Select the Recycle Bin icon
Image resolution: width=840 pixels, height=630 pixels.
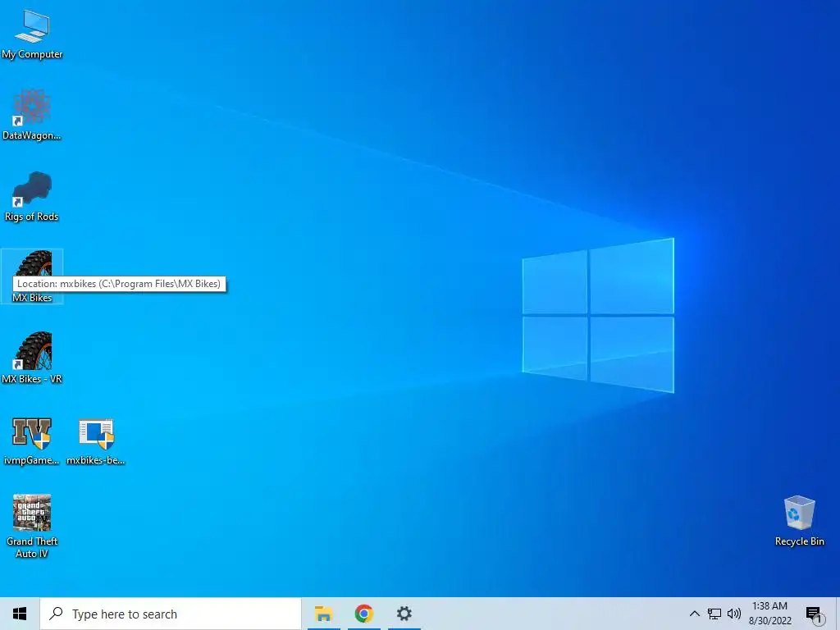[x=799, y=521]
